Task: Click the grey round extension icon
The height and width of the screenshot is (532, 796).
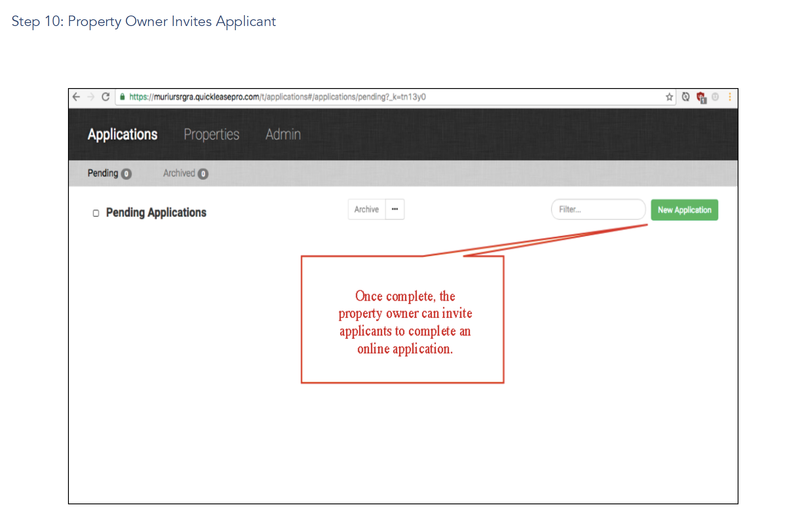Action: tap(715, 97)
